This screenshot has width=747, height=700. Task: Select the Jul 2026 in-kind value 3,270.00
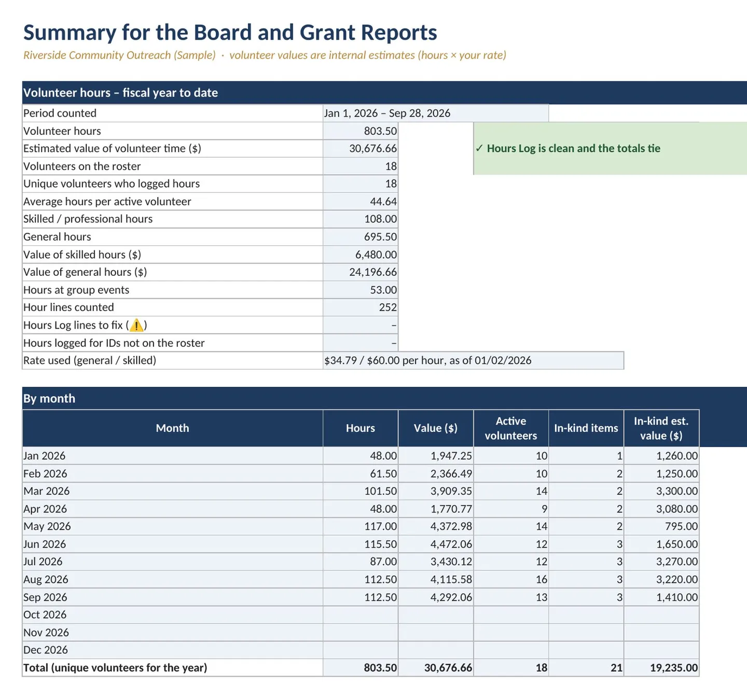tap(661, 562)
